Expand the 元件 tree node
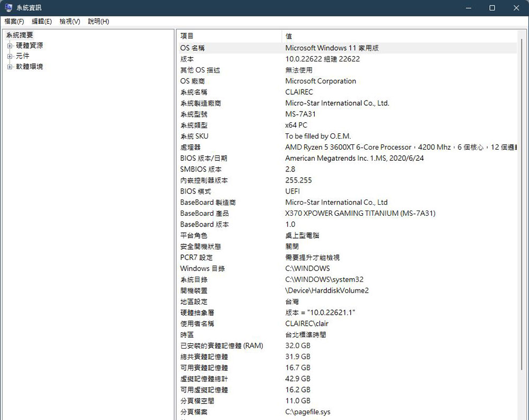Viewport: 529px width, 420px height. (10, 56)
